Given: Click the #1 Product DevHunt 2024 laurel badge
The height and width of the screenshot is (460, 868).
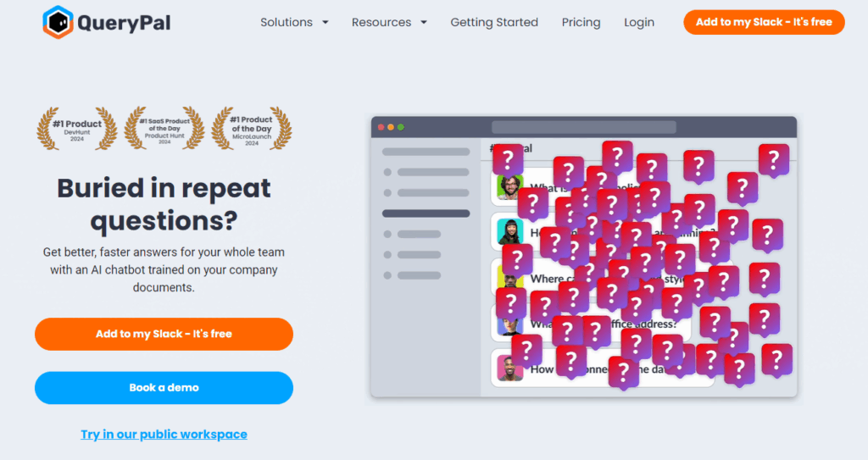Looking at the screenshot, I should pyautogui.click(x=77, y=129).
